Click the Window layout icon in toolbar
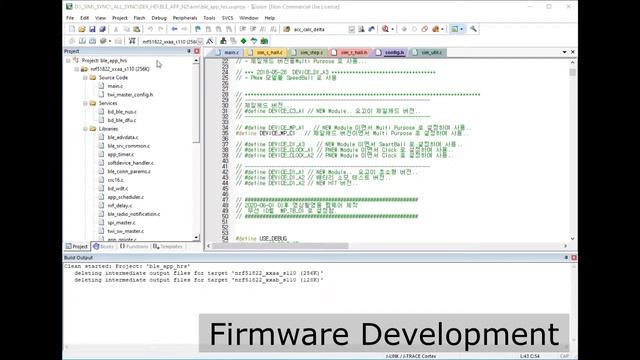The width and height of the screenshot is (640, 360). coord(454,29)
